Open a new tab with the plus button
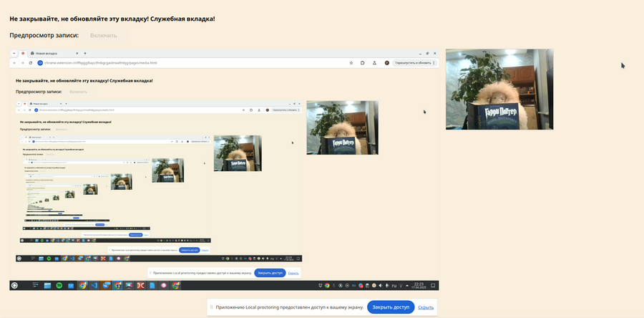The image size is (644, 318). 85,54
